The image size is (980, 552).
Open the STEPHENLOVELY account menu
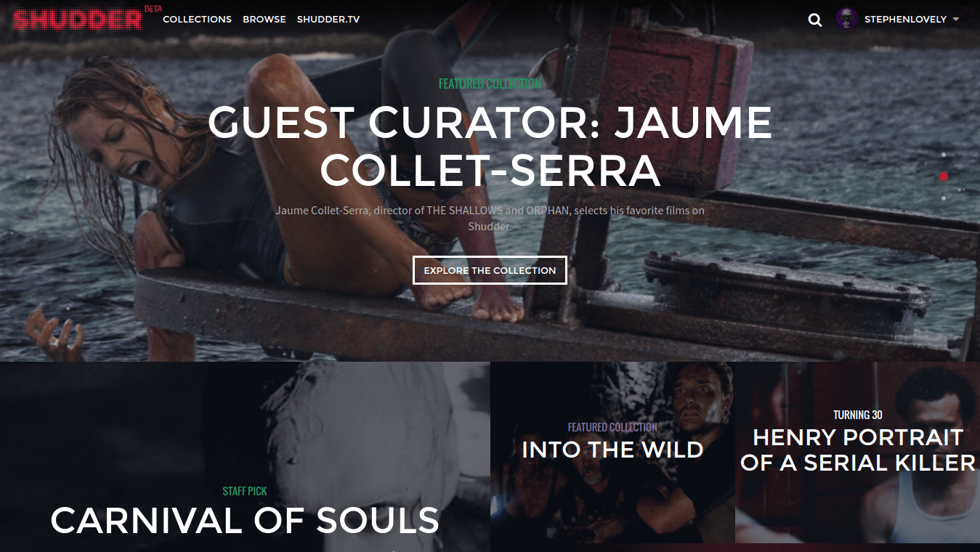point(905,20)
